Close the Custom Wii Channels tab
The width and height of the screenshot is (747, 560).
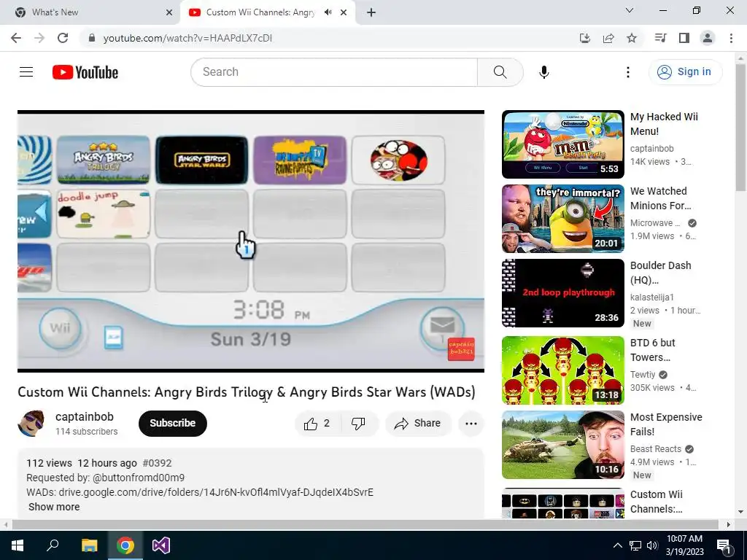344,12
